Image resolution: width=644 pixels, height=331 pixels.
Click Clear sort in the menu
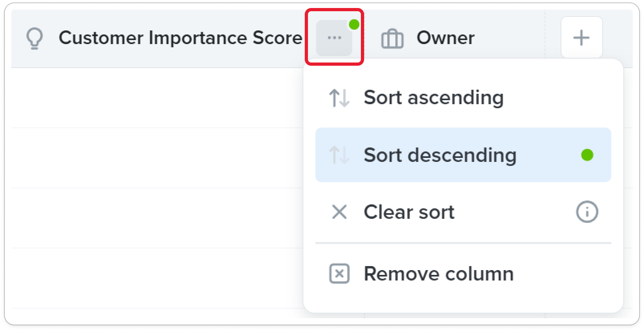[x=463, y=212]
